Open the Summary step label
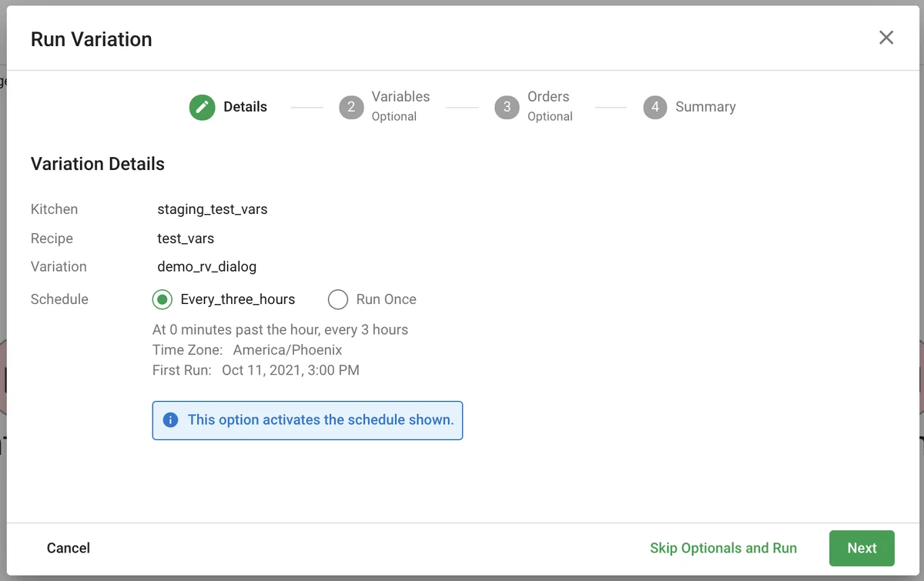 click(705, 107)
